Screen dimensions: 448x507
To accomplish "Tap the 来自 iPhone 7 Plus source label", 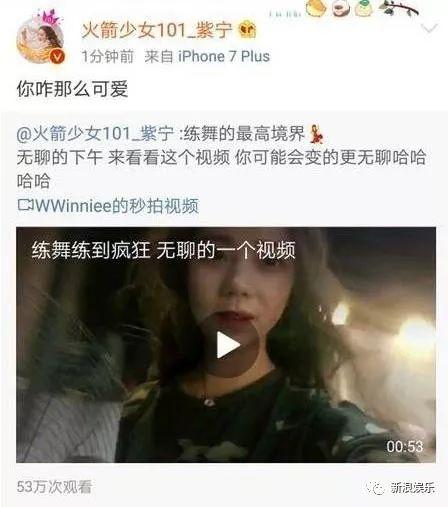I will pos(207,56).
